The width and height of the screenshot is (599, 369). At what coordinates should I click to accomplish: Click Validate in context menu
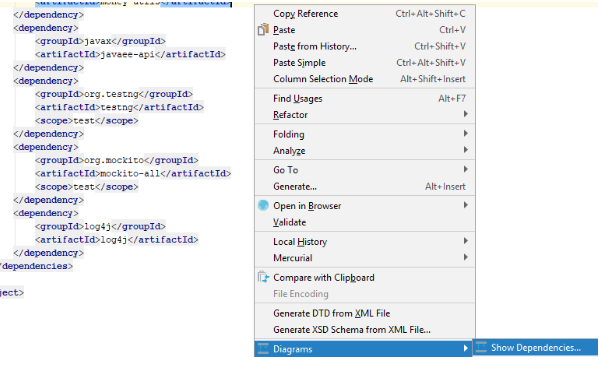365,222
